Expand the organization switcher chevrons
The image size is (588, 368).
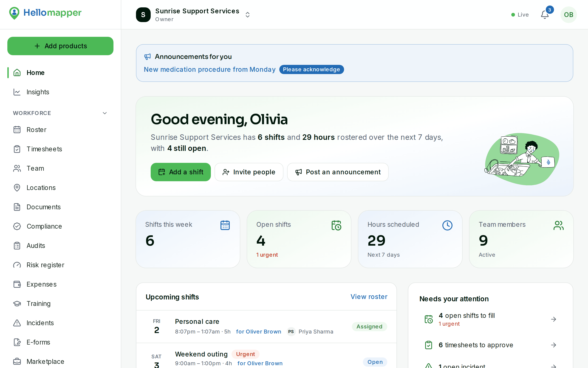pyautogui.click(x=247, y=14)
